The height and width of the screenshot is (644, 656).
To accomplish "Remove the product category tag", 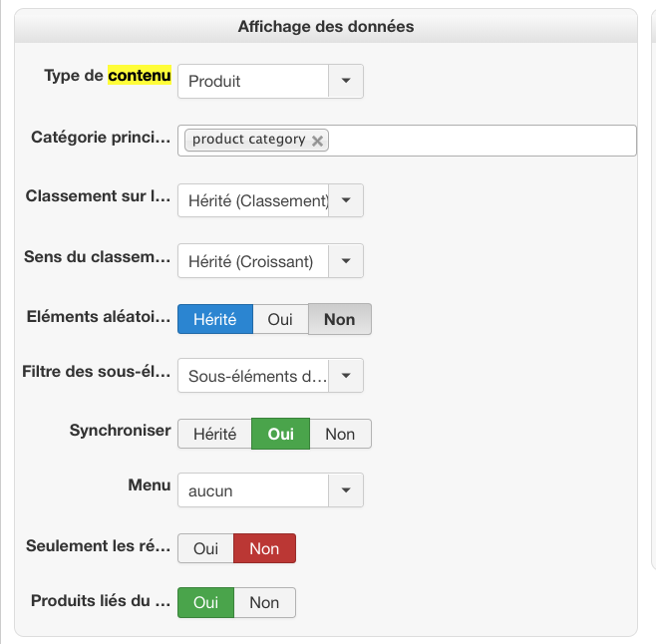I will click(x=317, y=141).
